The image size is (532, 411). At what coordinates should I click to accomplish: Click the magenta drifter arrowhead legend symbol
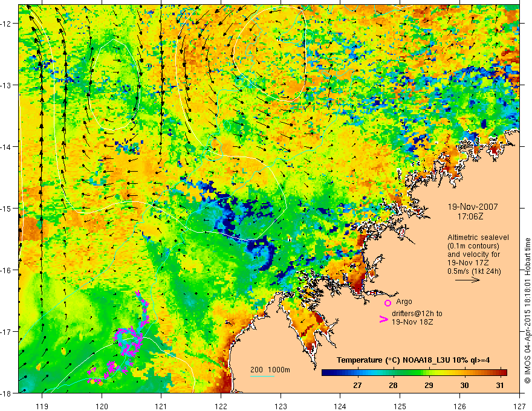383,319
